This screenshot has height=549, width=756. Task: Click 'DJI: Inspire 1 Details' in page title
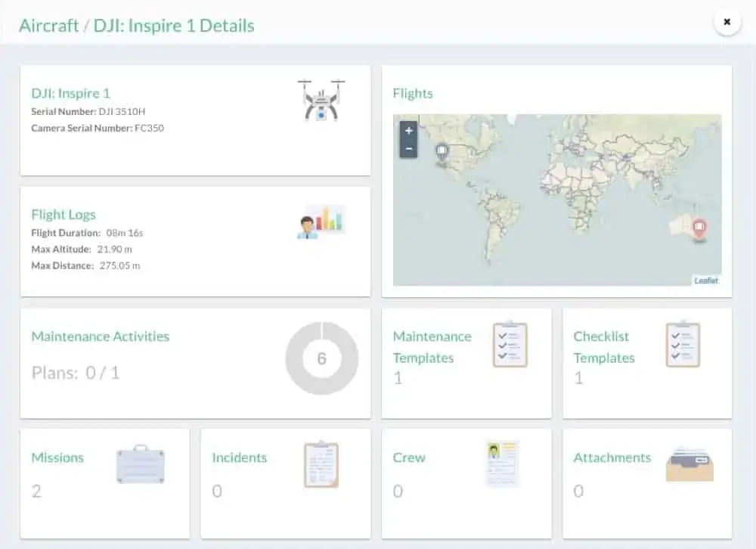tap(174, 26)
